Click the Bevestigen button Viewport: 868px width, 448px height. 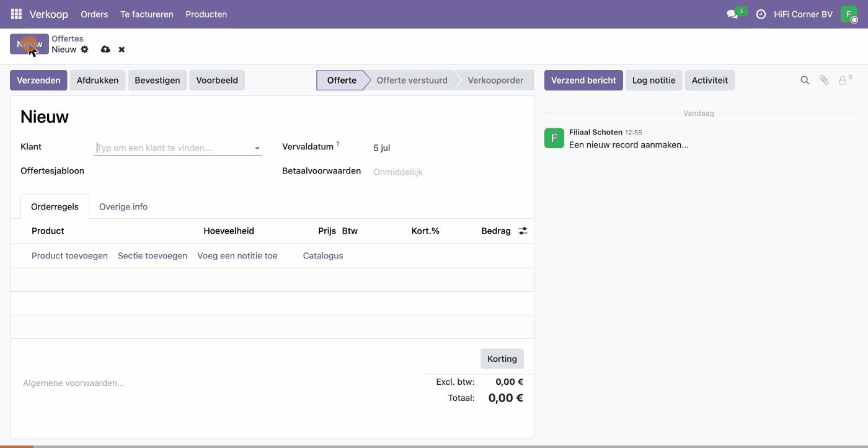(x=157, y=80)
